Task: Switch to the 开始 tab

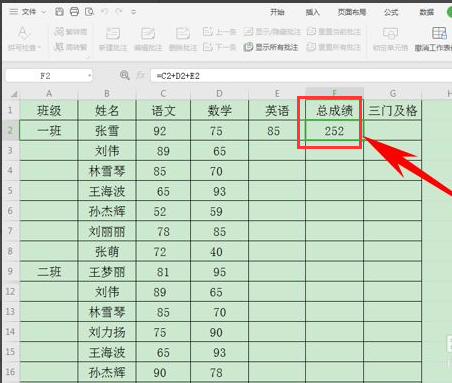Action: 277,12
